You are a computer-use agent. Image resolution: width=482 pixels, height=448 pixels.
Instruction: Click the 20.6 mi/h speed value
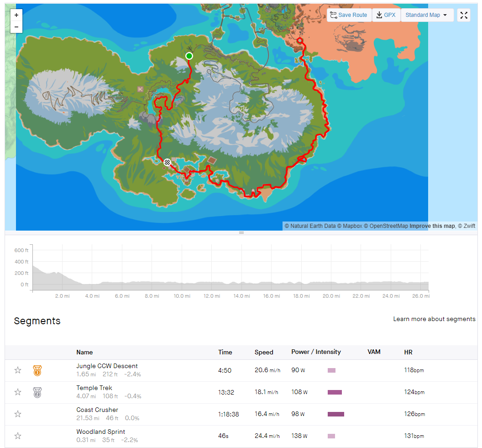[267, 370]
